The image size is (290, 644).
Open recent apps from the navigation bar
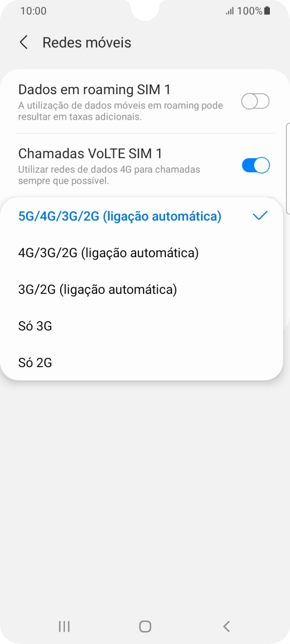coord(63,626)
